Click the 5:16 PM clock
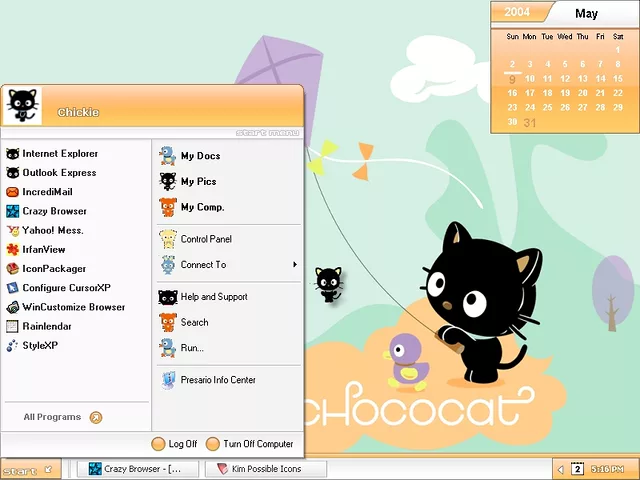Image resolution: width=640 pixels, height=480 pixels. 607,469
